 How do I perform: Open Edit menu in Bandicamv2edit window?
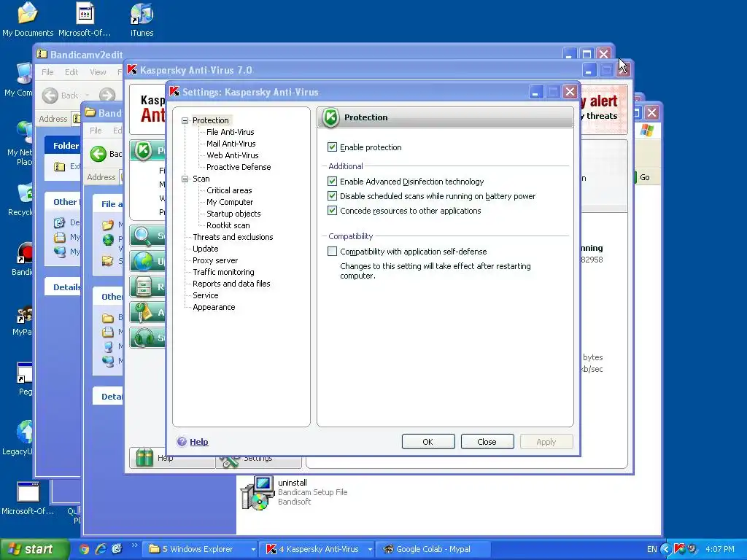click(x=71, y=72)
